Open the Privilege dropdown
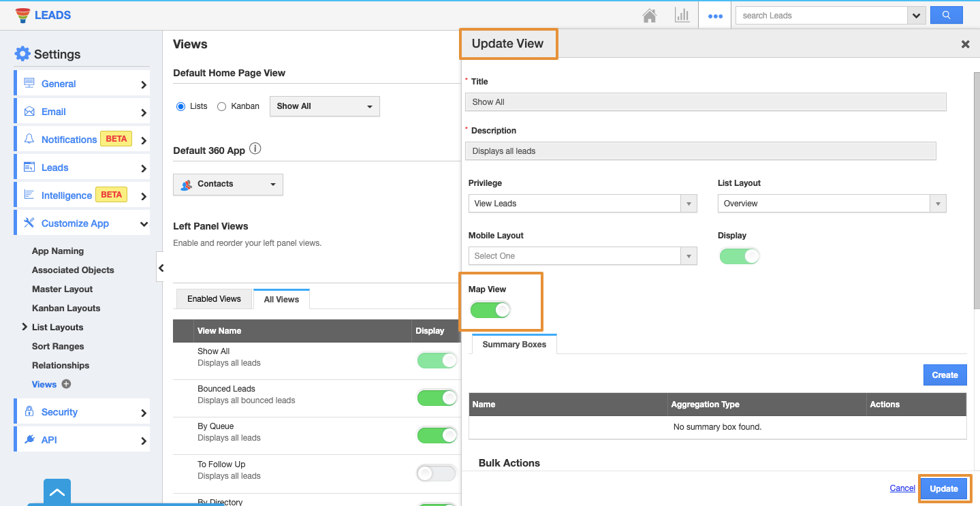The height and width of the screenshot is (506, 980). [x=582, y=204]
